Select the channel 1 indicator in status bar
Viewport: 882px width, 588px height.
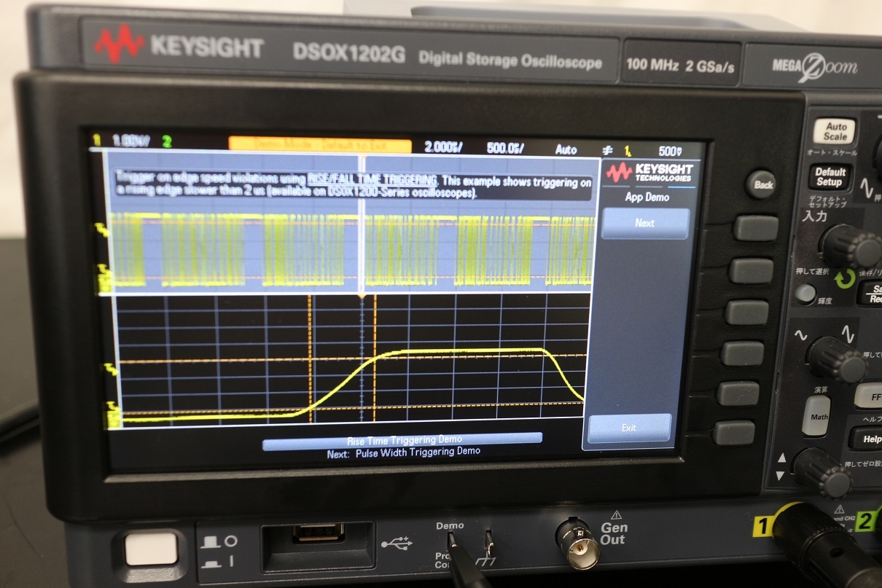tap(95, 141)
